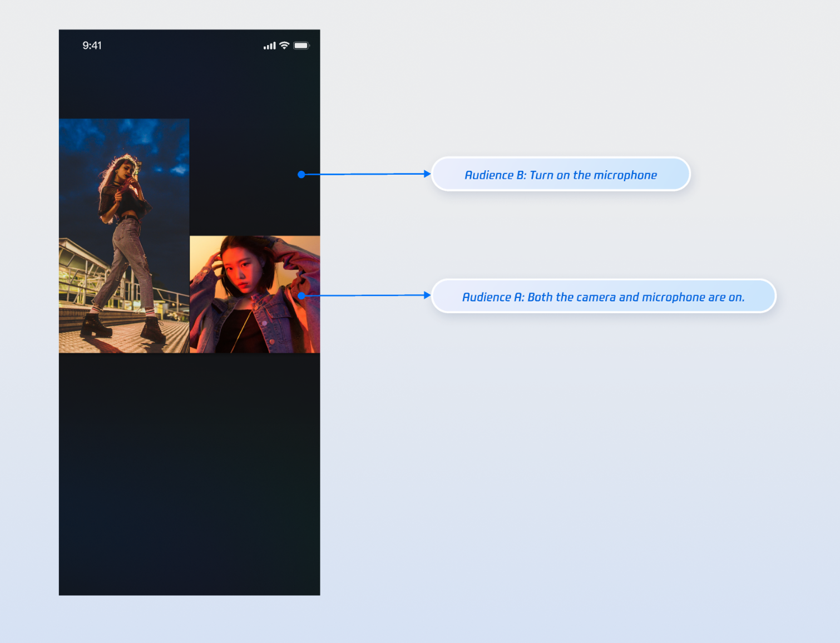Screen dimensions: 840x643
Task: Select the 'Audience A: Both the camera' label
Action: point(603,296)
